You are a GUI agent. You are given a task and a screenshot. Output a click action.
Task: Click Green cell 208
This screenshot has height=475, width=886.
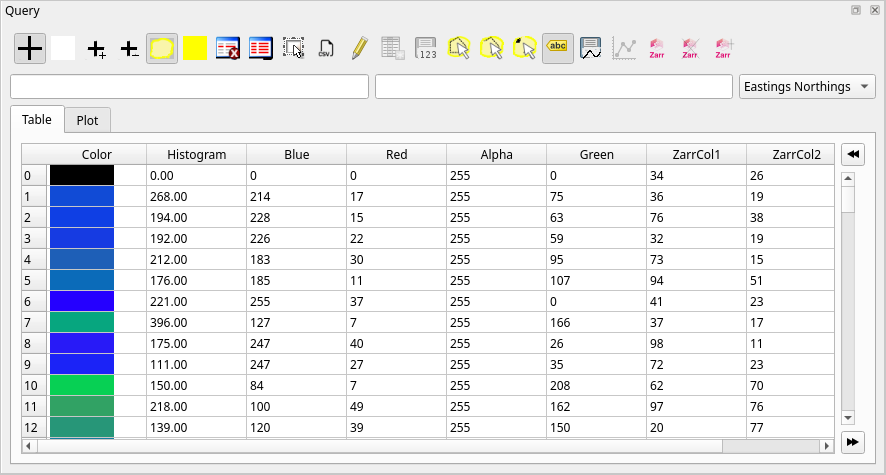tap(597, 385)
